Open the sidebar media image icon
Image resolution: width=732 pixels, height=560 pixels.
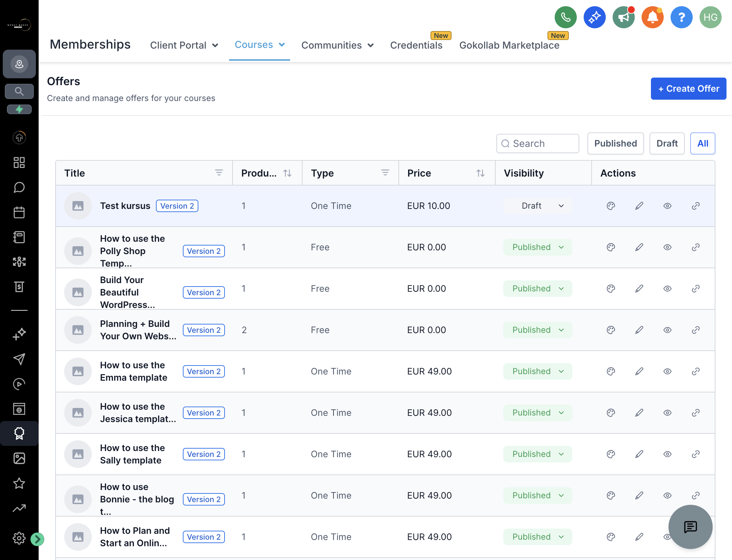pos(19,458)
